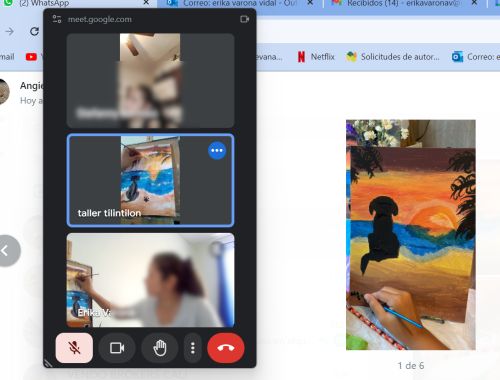This screenshot has height=380, width=500.
Task: Go forward in browser history
Action: click(x=10, y=32)
